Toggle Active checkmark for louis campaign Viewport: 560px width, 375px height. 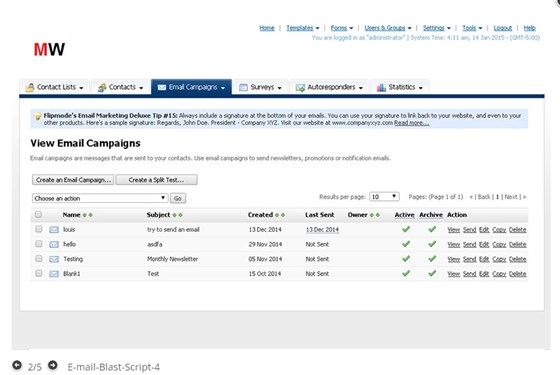[x=406, y=229]
